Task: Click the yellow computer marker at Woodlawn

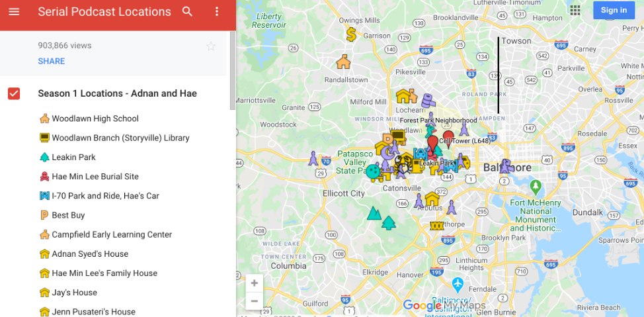Action: (x=399, y=135)
